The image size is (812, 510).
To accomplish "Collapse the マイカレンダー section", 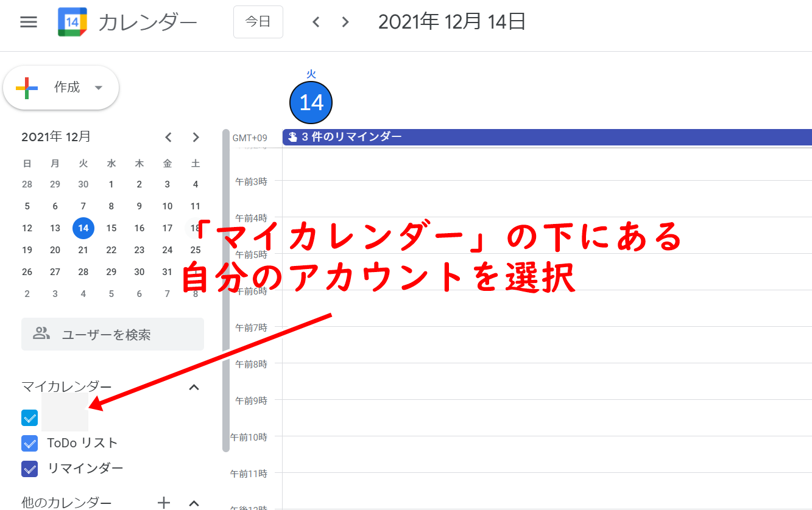I will [194, 387].
